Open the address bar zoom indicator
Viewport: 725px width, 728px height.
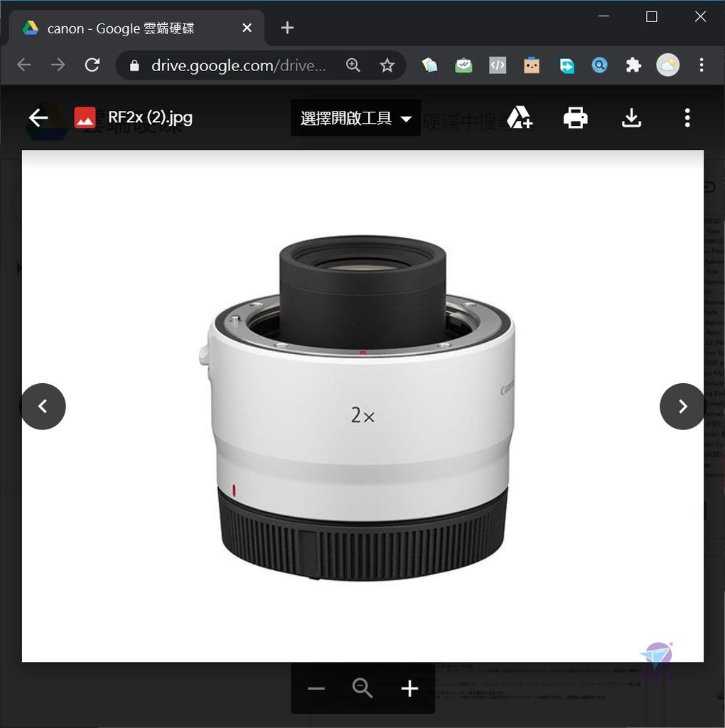click(x=353, y=65)
